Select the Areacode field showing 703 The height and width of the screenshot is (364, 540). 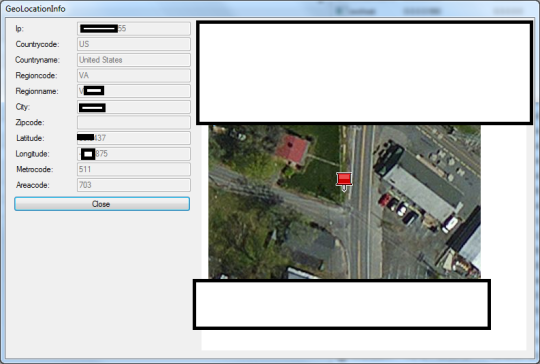pyautogui.click(x=134, y=185)
